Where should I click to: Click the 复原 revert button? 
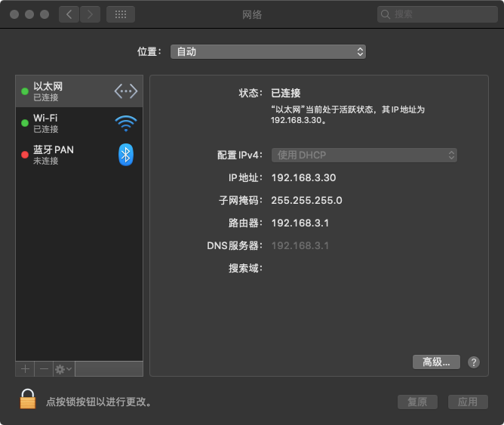tap(417, 402)
